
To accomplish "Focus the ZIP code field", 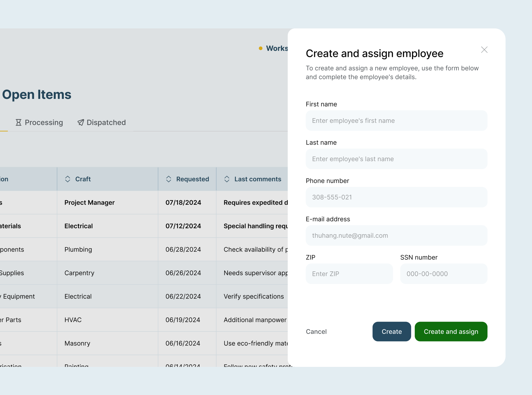I will click(349, 274).
